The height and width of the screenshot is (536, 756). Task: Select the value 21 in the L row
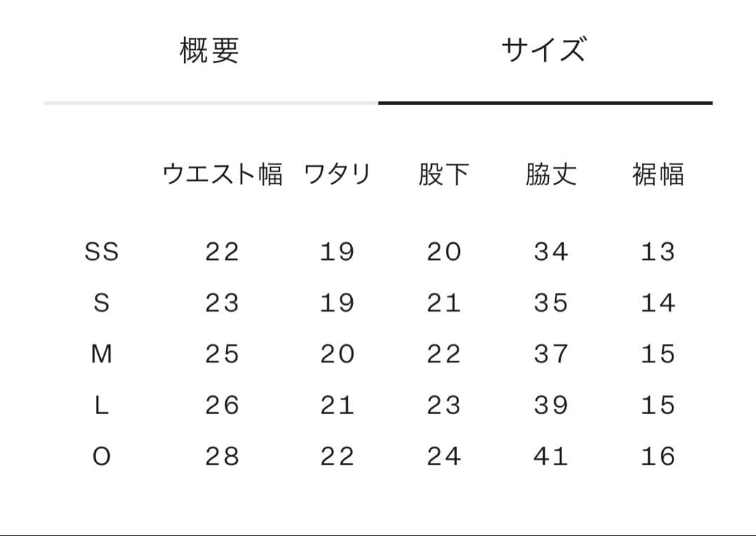pos(337,405)
